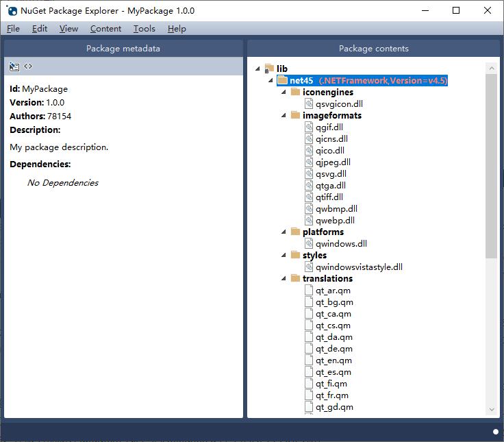Click the net45 folder icon
The height and width of the screenshot is (442, 504).
pyautogui.click(x=282, y=80)
